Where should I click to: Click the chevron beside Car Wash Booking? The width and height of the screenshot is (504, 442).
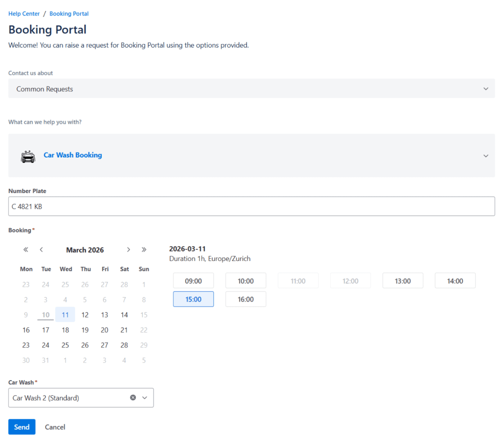pyautogui.click(x=486, y=156)
